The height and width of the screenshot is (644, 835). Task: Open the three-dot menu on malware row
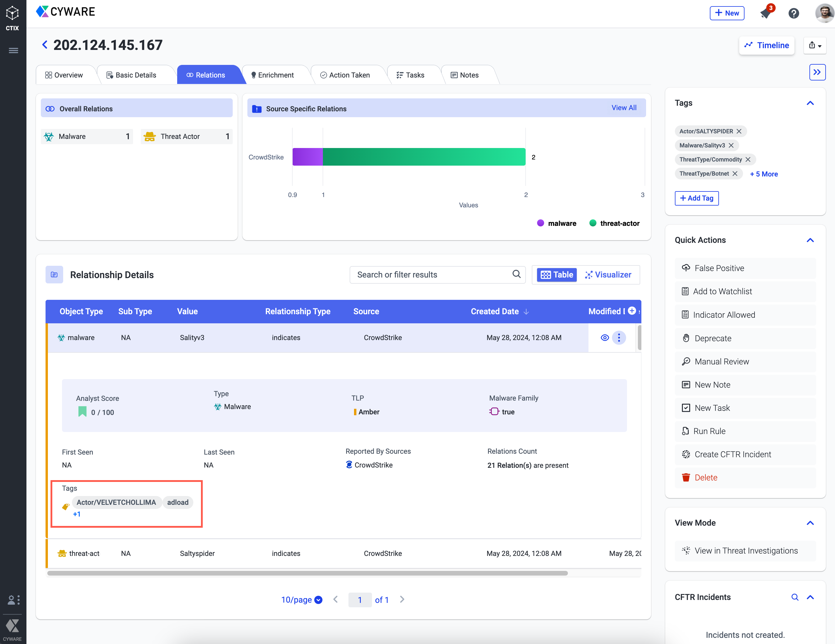(x=618, y=337)
